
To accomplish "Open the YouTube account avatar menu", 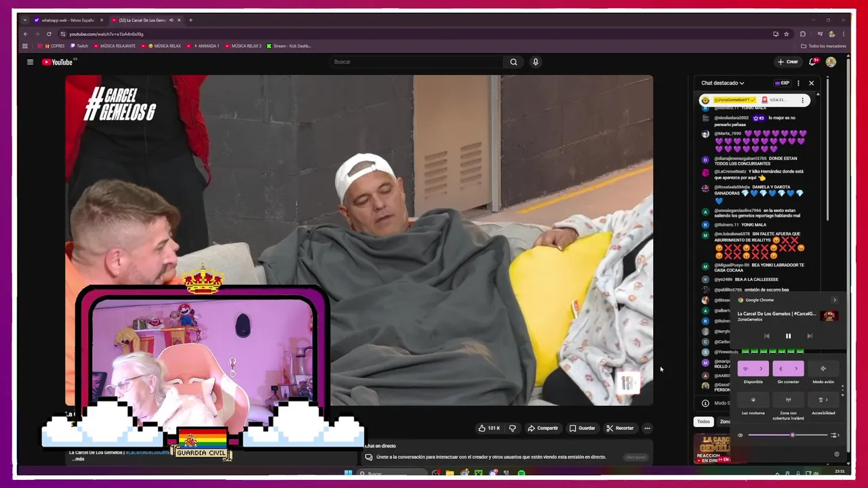I will (x=831, y=62).
